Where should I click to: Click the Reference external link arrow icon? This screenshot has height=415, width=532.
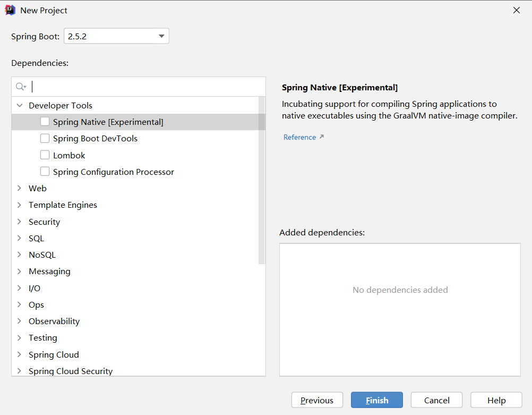[x=322, y=137]
